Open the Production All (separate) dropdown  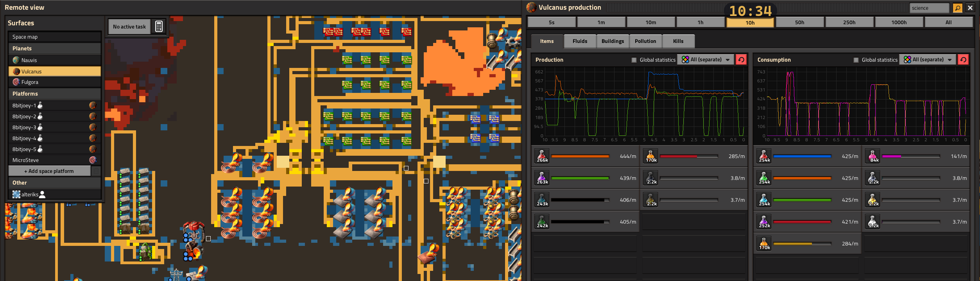click(x=706, y=59)
